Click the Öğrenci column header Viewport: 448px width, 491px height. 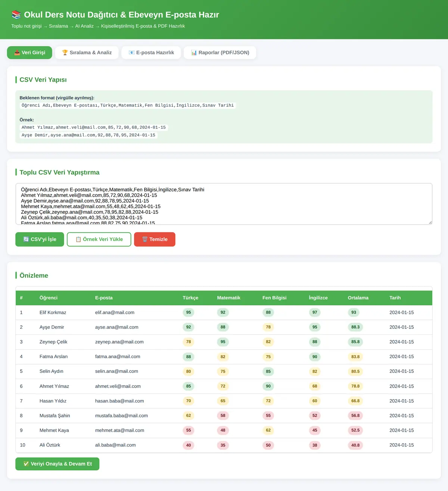click(49, 298)
